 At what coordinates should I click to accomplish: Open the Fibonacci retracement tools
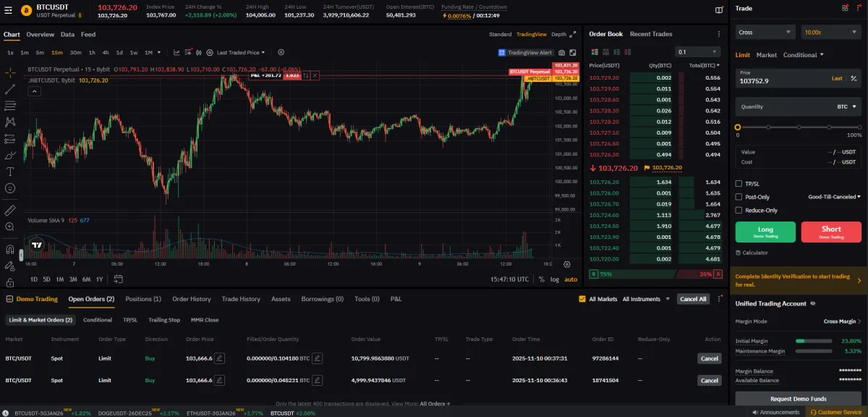(10, 105)
